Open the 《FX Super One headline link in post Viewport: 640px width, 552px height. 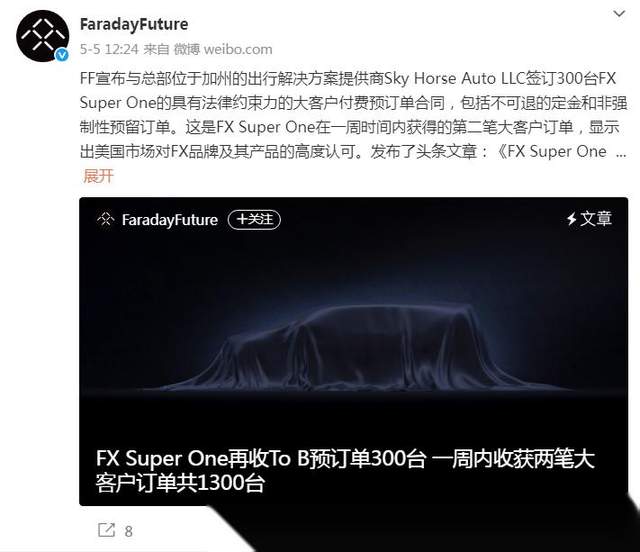pos(552,152)
